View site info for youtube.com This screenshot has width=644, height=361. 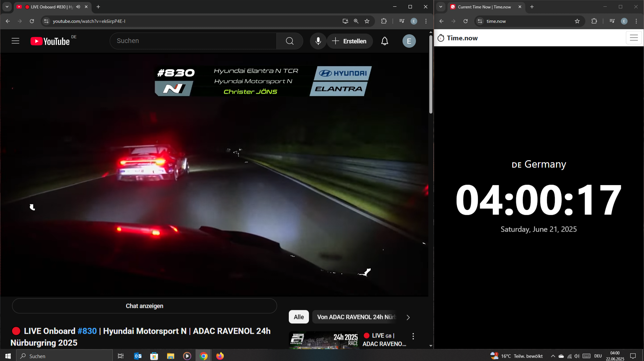coord(46,21)
